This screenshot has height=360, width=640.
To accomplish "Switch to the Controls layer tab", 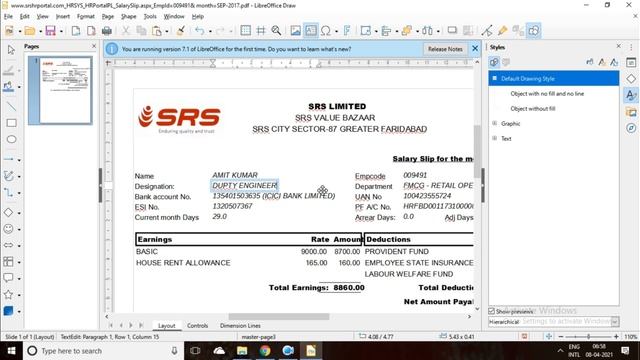I will (x=198, y=325).
